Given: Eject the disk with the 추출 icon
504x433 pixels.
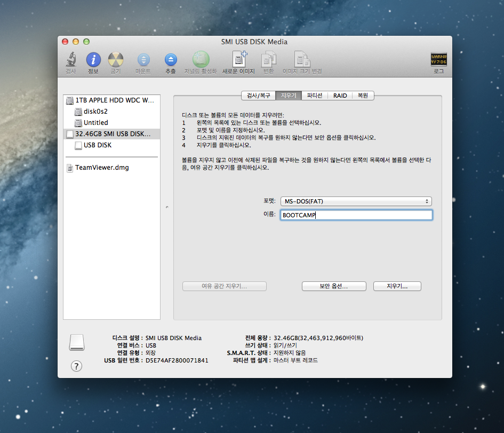Looking at the screenshot, I should point(171,60).
